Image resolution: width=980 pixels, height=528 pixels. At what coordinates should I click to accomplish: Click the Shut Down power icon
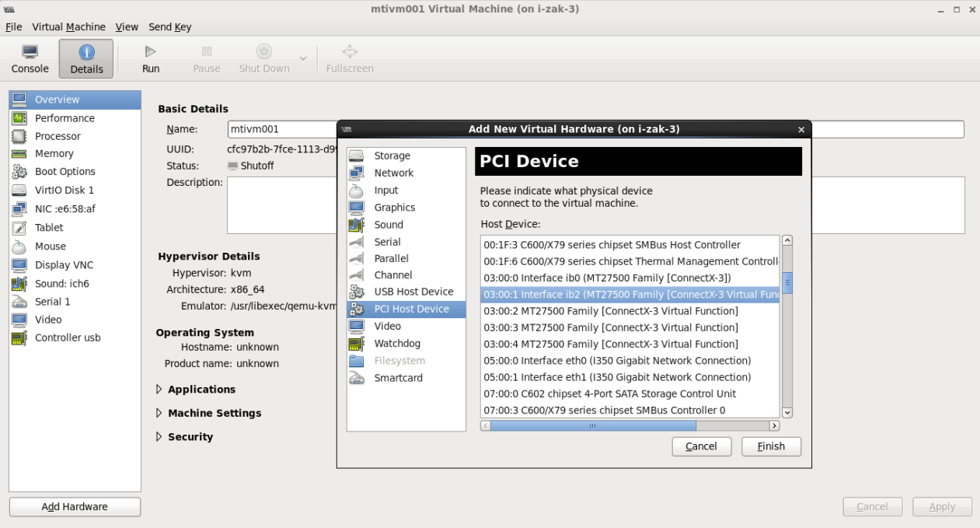click(x=264, y=52)
